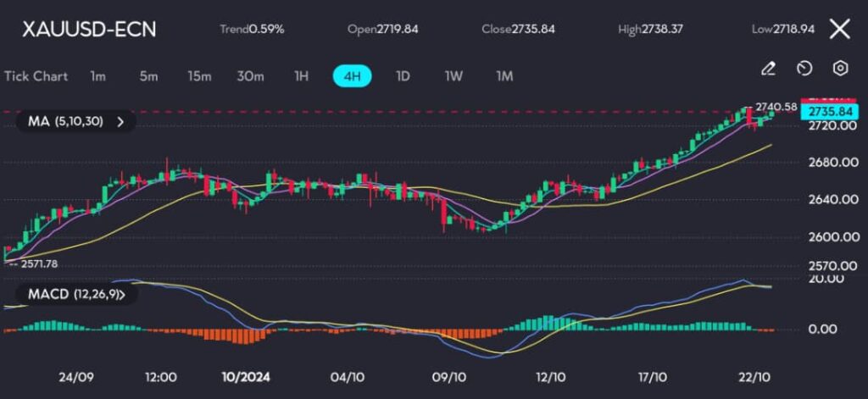Switch to Tick Chart view
The width and height of the screenshot is (868, 399).
click(36, 76)
